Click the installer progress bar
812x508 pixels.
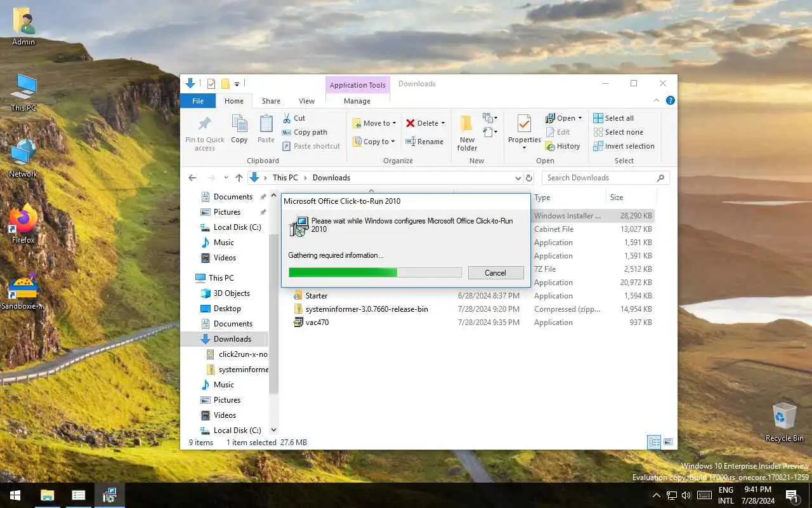[x=375, y=272]
